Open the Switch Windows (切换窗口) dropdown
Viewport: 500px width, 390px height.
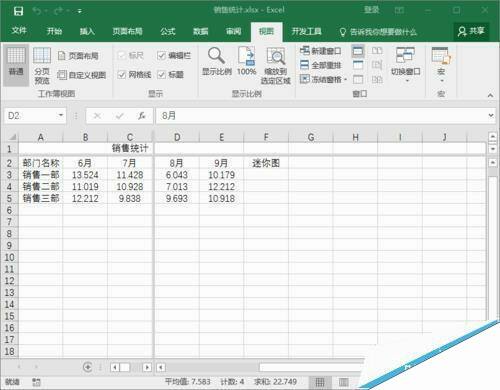pyautogui.click(x=406, y=65)
